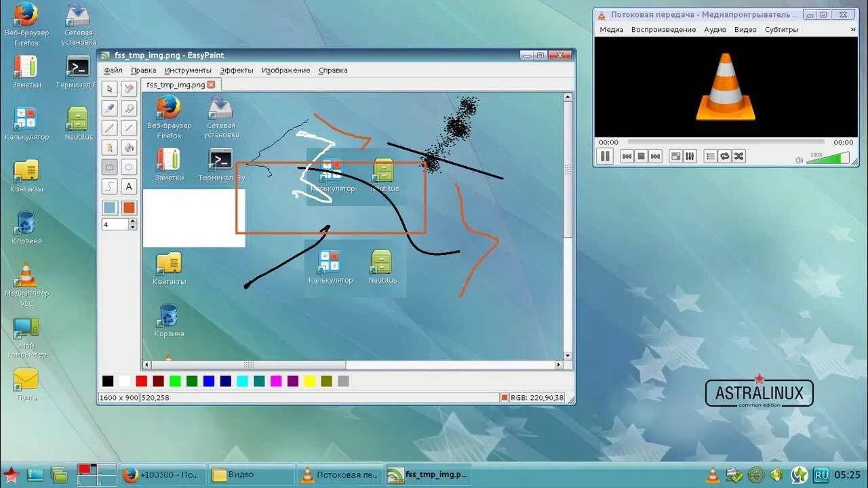The width and height of the screenshot is (868, 488).
Task: Open the Аудио menu in VLC
Action: pos(715,30)
